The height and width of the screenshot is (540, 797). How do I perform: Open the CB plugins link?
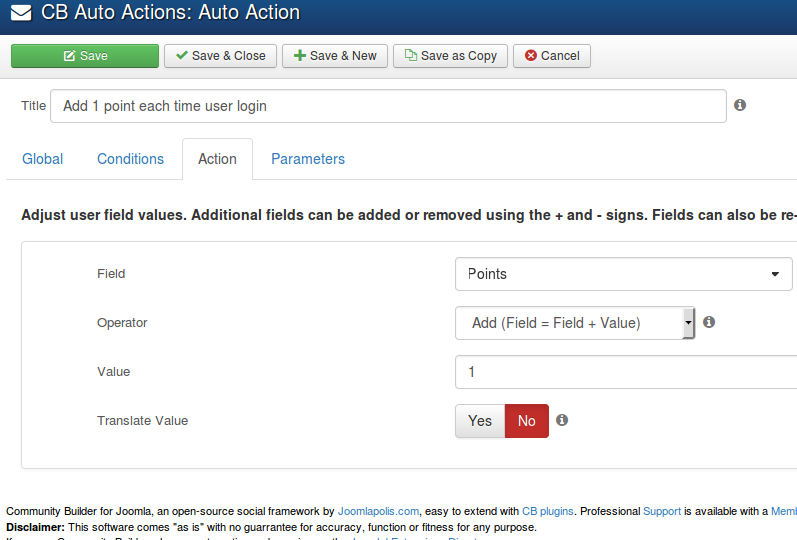coord(547,511)
